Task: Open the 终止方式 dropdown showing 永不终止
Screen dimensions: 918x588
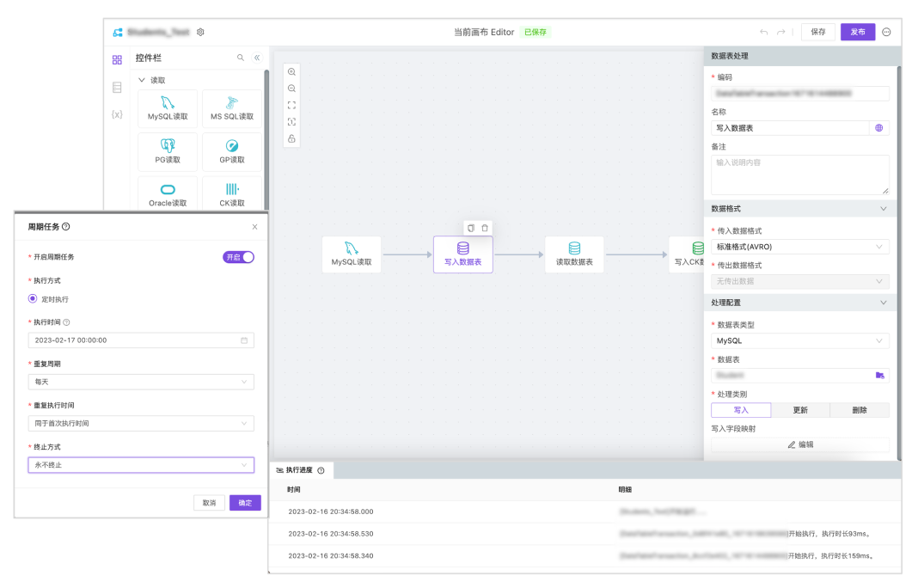Action: point(140,465)
